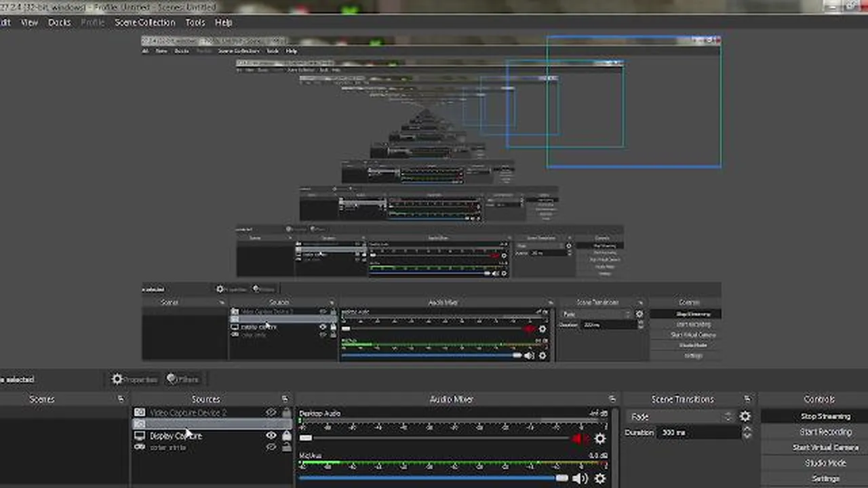This screenshot has height=488, width=868.
Task: Enable Studio Mode
Action: point(825,463)
